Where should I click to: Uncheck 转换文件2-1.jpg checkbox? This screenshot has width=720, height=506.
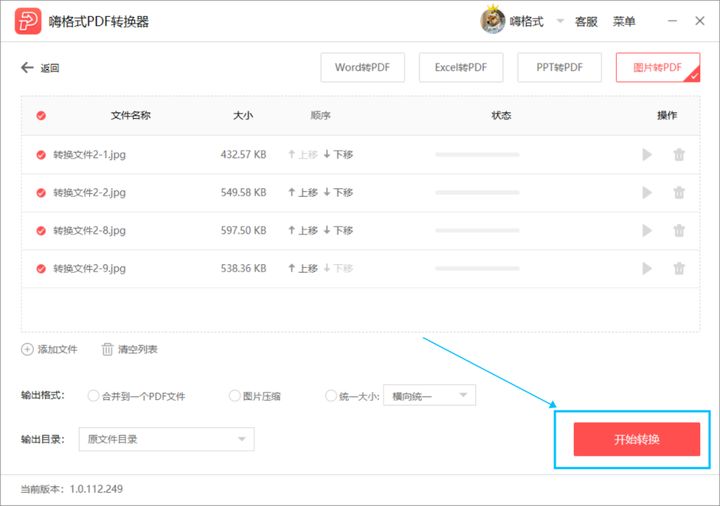[41, 155]
